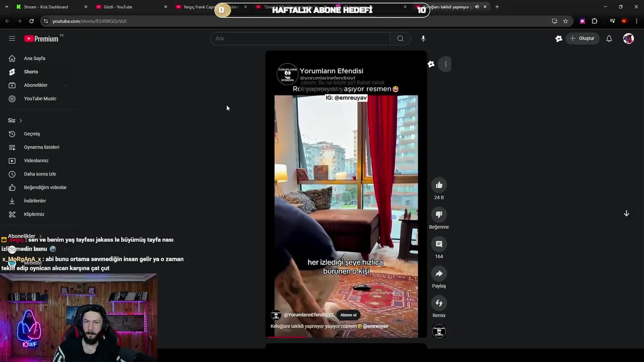
Task: Bookmark this page with star
Action: coord(566,21)
